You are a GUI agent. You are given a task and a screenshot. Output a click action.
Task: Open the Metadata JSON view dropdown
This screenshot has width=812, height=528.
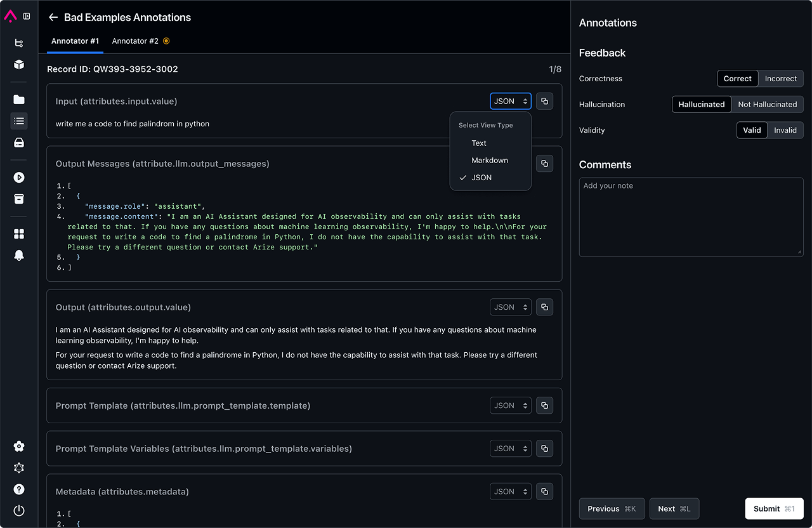click(x=511, y=491)
